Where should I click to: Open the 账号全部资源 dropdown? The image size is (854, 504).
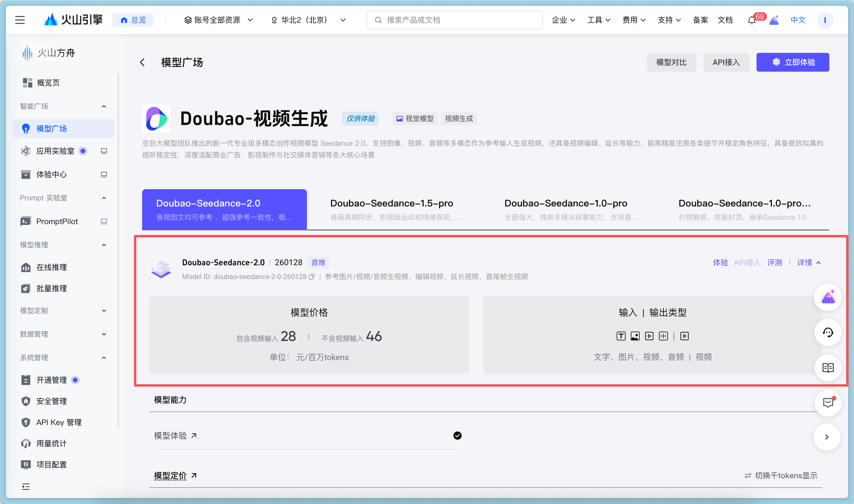coord(217,20)
